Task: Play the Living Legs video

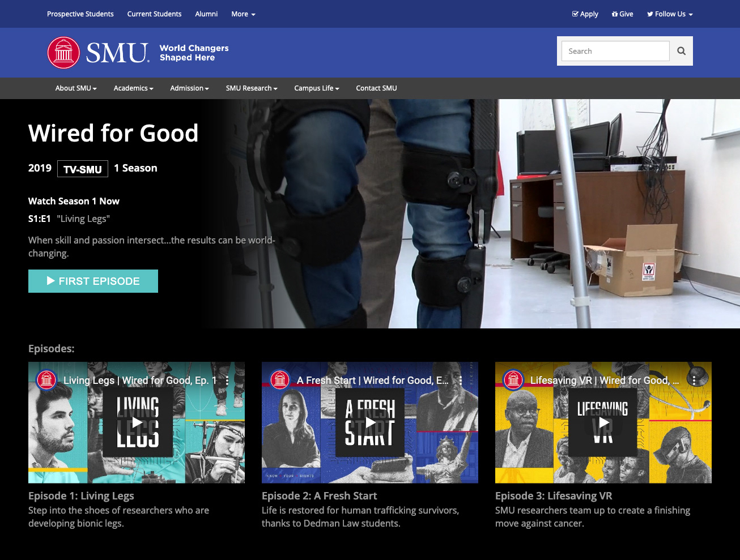Action: tap(137, 422)
